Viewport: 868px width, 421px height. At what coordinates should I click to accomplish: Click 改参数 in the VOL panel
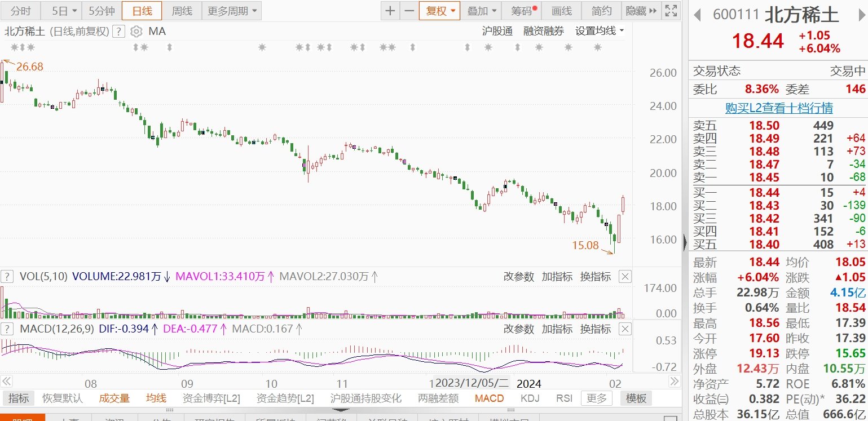(518, 277)
